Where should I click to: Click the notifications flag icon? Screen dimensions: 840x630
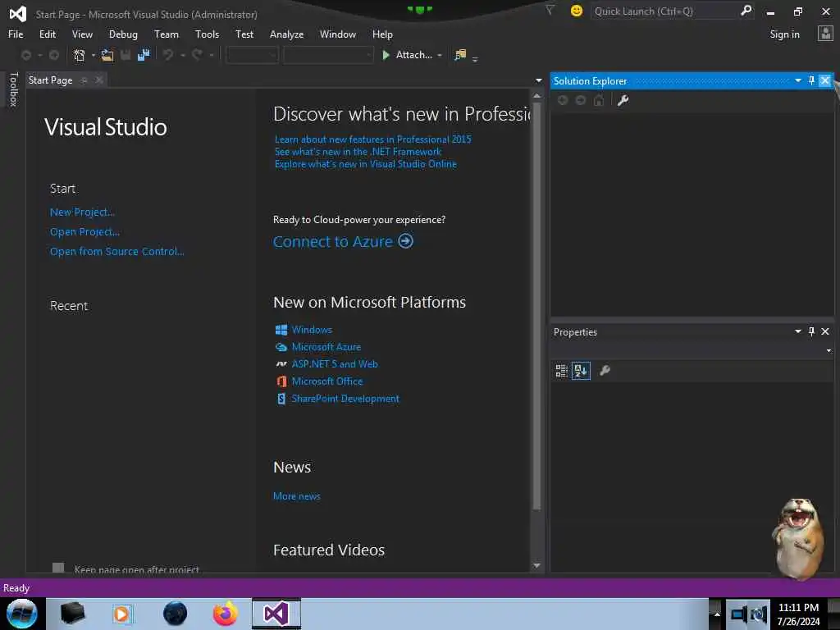pos(550,10)
